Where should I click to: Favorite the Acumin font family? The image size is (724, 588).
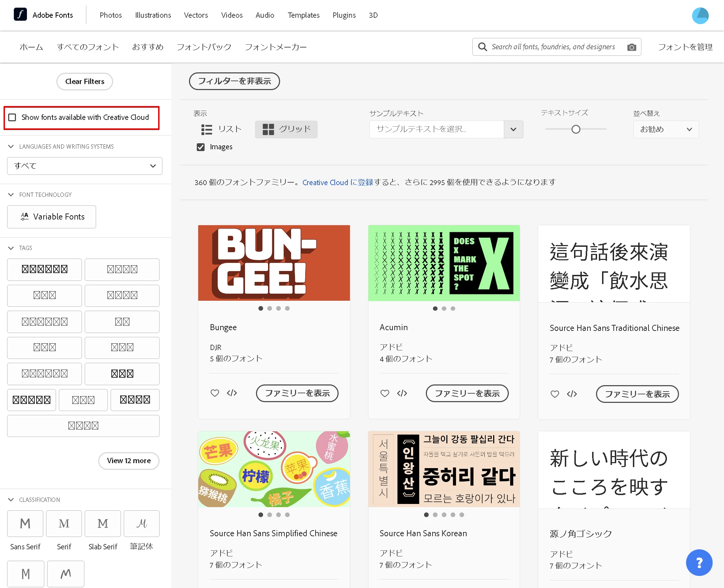[385, 393]
